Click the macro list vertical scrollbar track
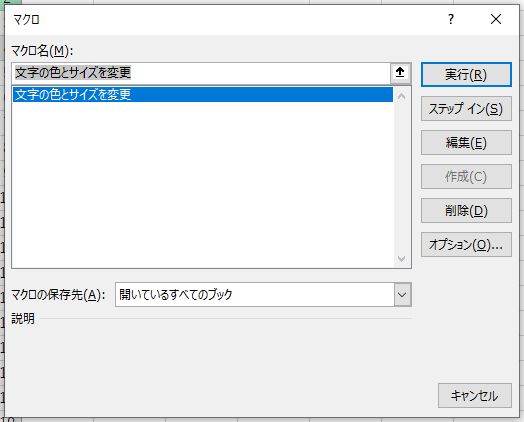The width and height of the screenshot is (524, 422). pyautogui.click(x=402, y=177)
